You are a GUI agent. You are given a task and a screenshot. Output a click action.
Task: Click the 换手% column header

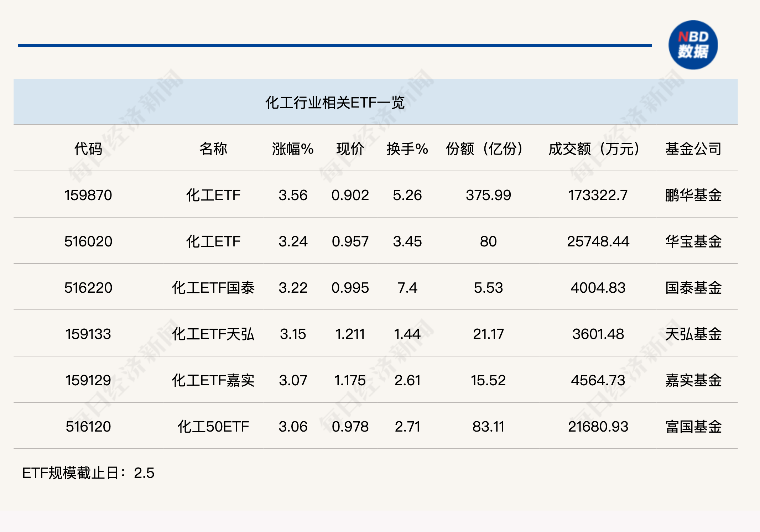tap(407, 148)
